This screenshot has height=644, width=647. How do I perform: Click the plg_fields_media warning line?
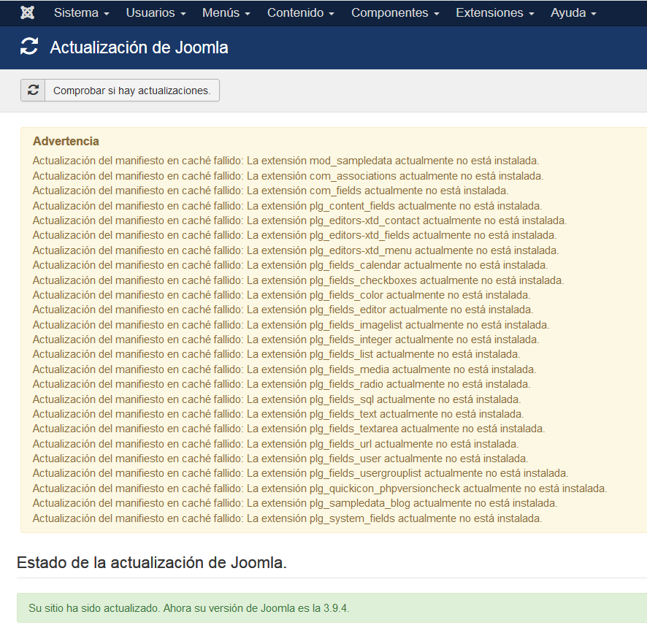[285, 369]
